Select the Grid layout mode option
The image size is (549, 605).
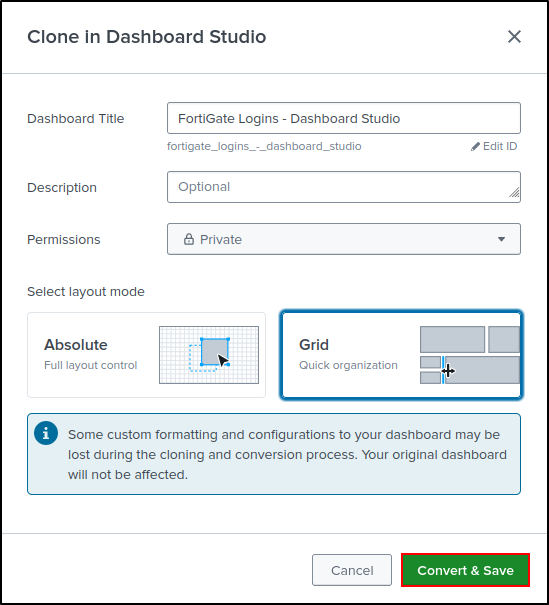coord(401,355)
